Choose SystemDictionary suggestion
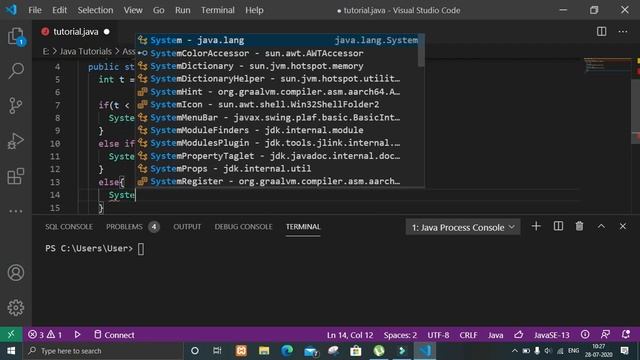 (x=278, y=66)
